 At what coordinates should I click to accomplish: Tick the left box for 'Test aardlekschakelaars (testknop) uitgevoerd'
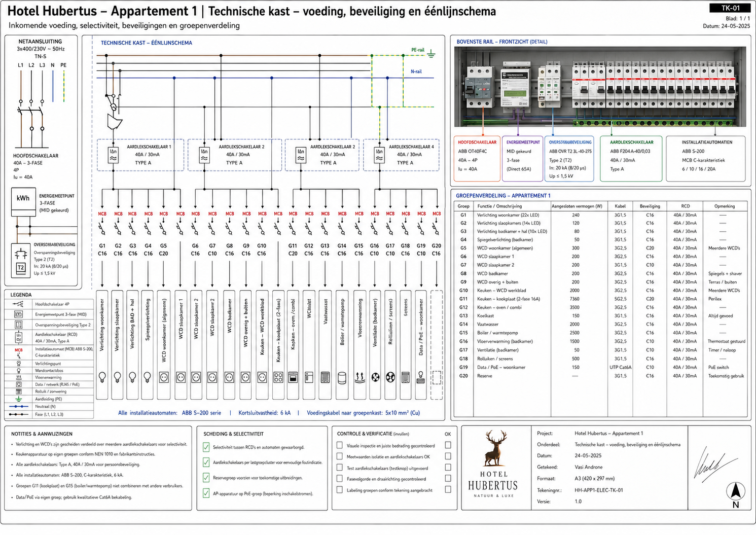point(340,468)
